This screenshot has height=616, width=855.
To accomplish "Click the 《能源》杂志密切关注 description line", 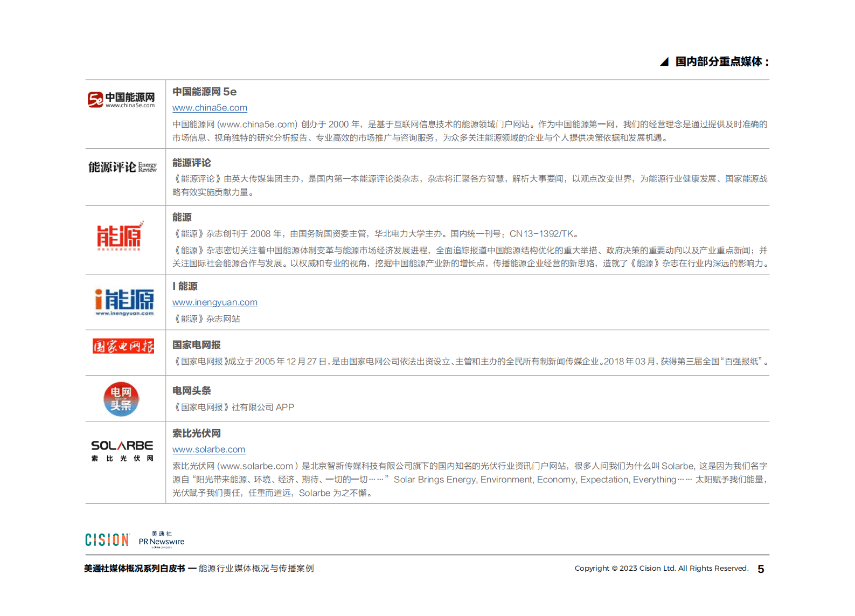I will tap(470, 251).
